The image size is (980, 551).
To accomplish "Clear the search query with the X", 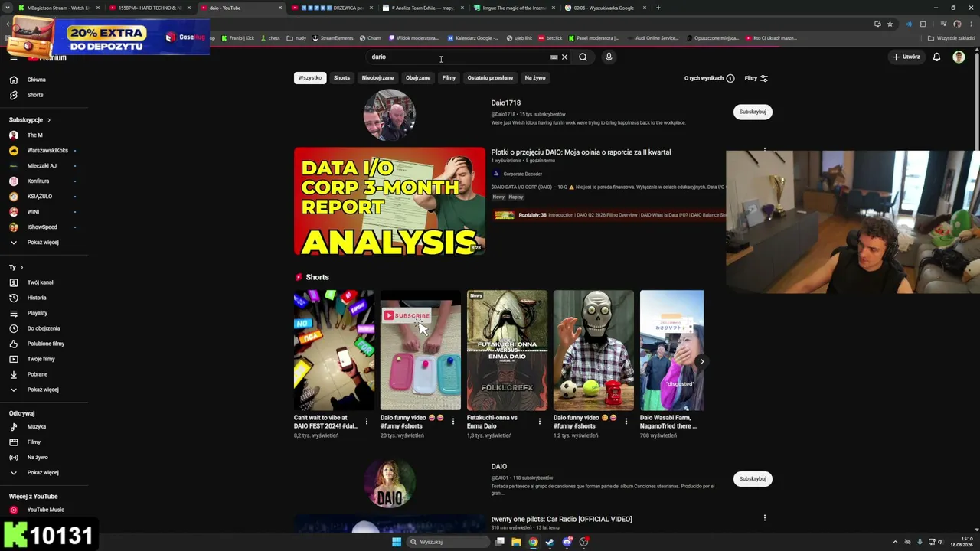I will coord(564,57).
